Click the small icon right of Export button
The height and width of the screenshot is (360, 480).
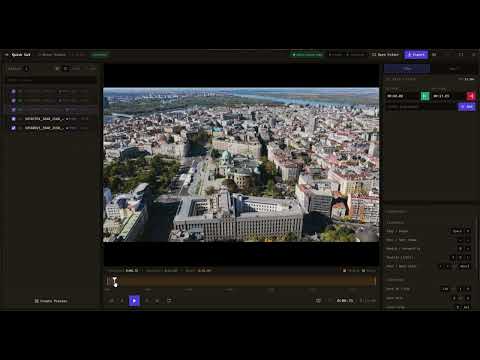pos(434,54)
